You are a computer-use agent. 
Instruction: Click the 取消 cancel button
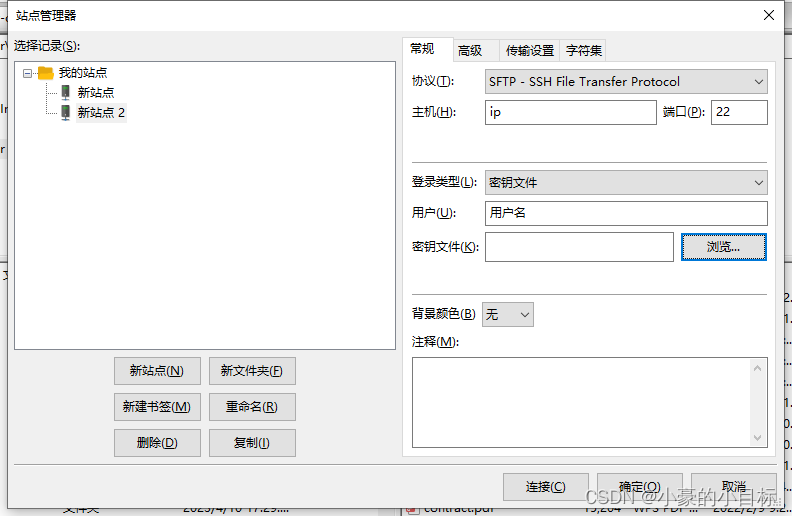coord(733,487)
